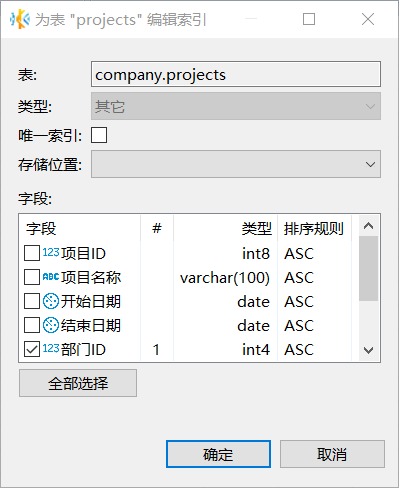Check the 项目ID field checkbox

tap(32, 253)
